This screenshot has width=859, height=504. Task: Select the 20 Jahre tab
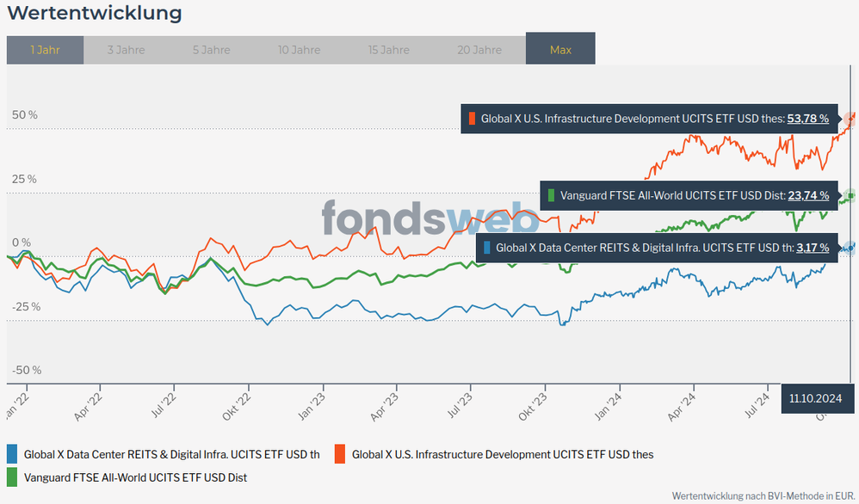(x=479, y=50)
